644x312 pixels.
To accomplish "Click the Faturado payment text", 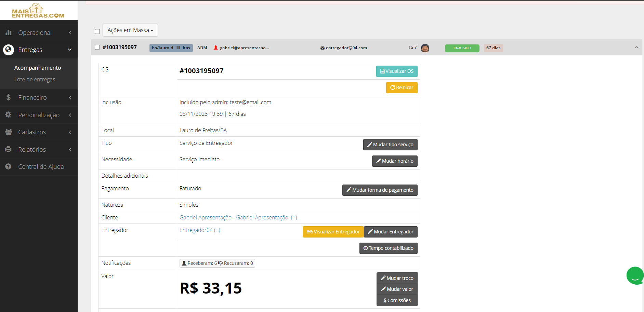I will tap(190, 188).
